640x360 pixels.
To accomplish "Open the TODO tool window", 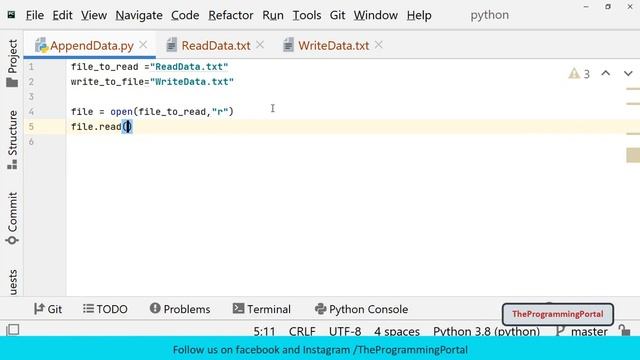I will pos(105,309).
